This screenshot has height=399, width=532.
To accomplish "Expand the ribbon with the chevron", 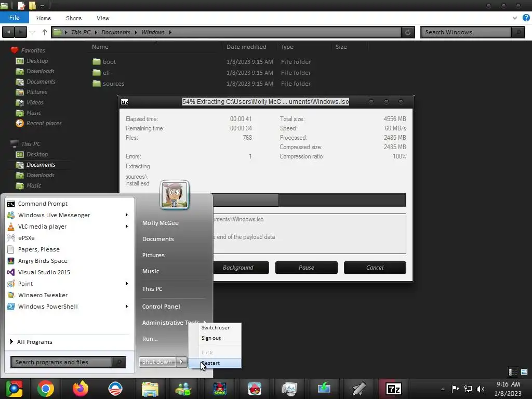I will click(x=515, y=18).
